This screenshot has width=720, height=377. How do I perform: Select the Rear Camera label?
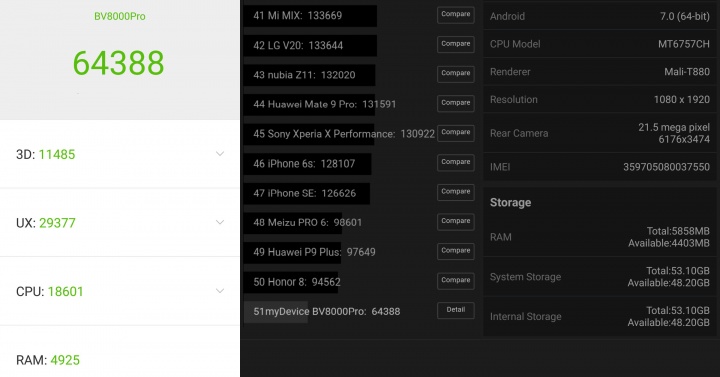(x=519, y=133)
